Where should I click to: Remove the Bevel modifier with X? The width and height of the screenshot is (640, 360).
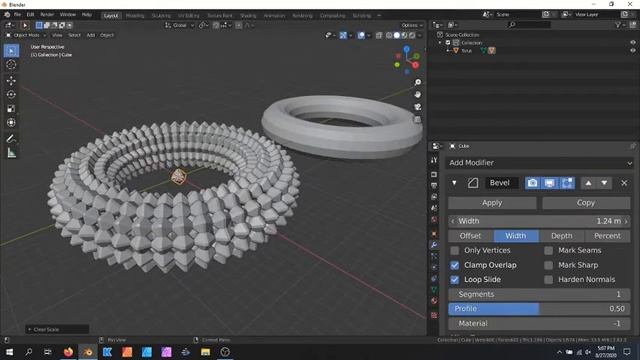pos(624,183)
